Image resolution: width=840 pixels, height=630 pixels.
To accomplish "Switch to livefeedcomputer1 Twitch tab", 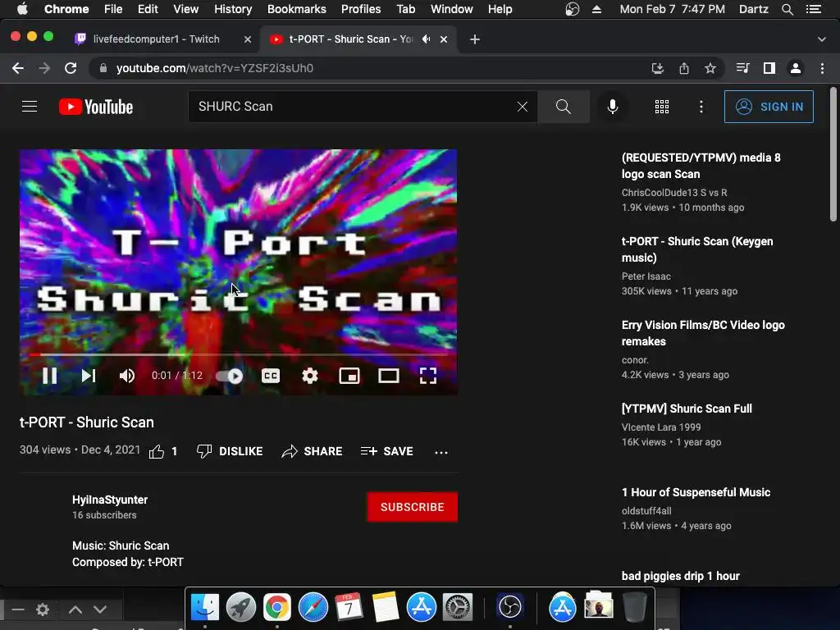I will (157, 39).
